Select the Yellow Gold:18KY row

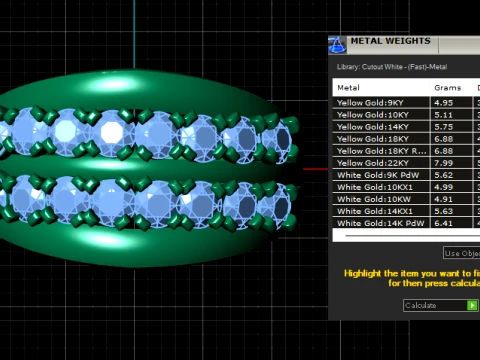tap(406, 139)
